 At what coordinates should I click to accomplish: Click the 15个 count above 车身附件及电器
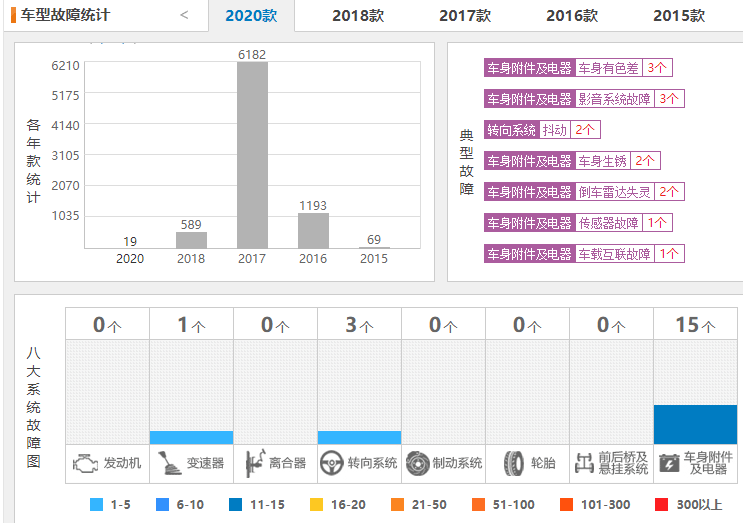coord(695,325)
